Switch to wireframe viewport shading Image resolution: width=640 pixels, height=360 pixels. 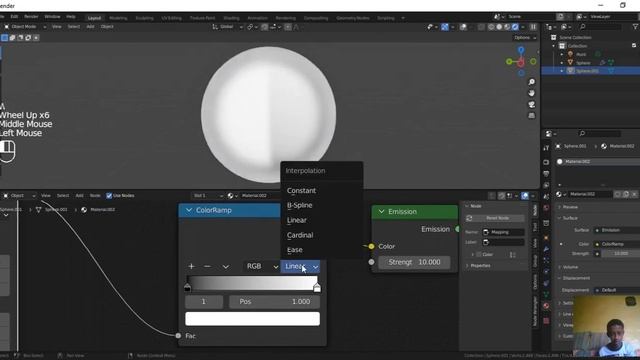[491, 27]
